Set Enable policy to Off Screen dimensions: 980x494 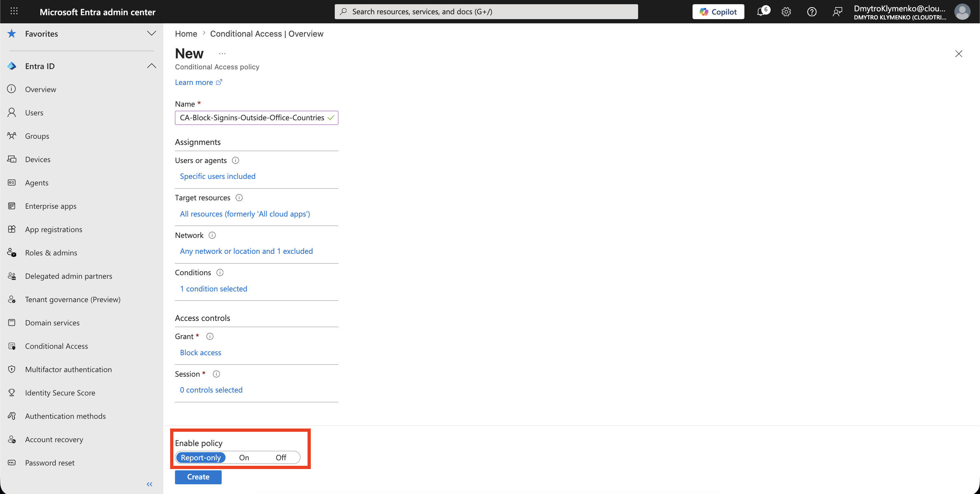click(281, 457)
